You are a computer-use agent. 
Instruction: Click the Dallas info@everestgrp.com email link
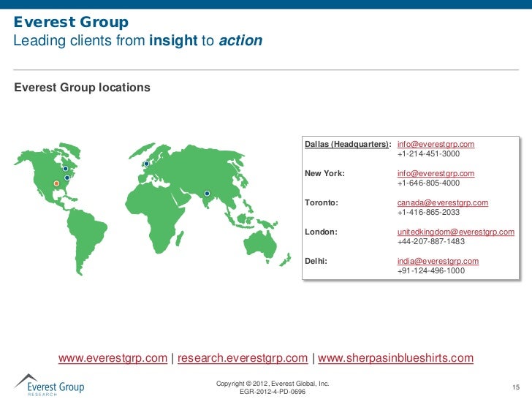coord(436,144)
